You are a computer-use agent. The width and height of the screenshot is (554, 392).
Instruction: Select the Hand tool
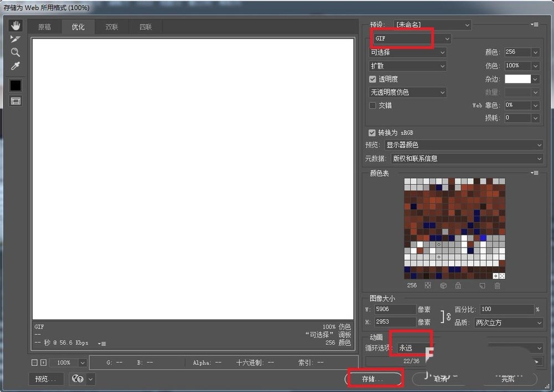click(x=16, y=25)
